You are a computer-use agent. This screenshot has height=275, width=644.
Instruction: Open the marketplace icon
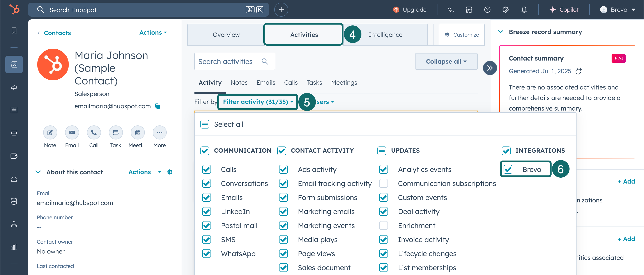tap(469, 10)
